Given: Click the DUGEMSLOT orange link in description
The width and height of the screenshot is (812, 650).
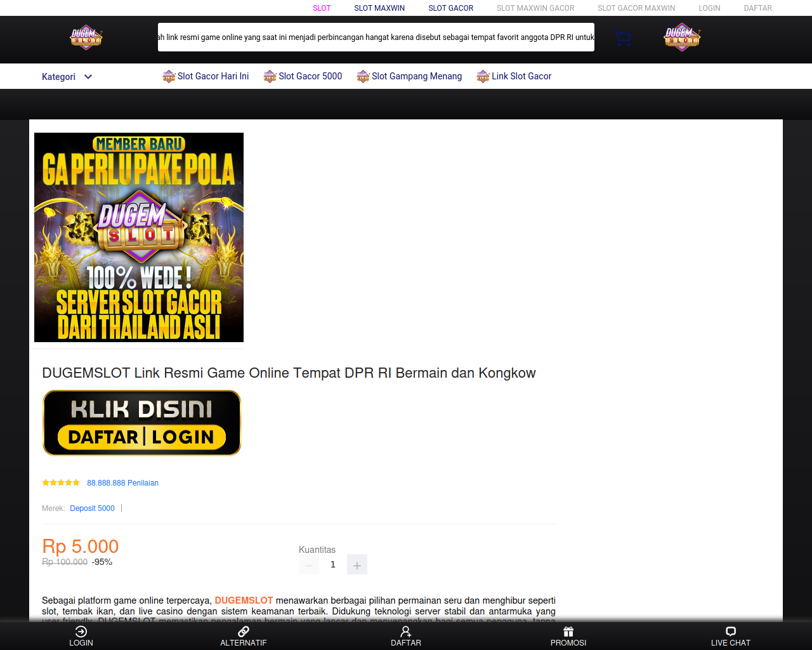Looking at the screenshot, I should [x=244, y=600].
